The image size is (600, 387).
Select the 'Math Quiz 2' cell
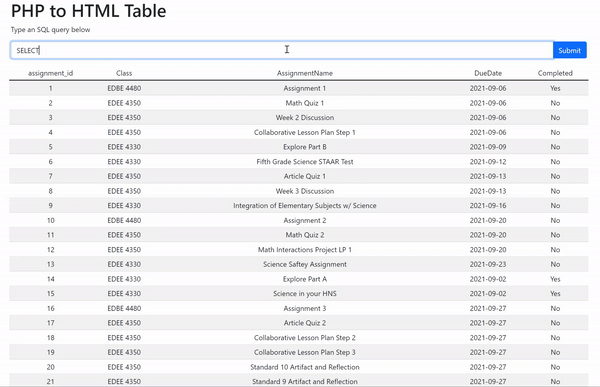[x=305, y=235]
